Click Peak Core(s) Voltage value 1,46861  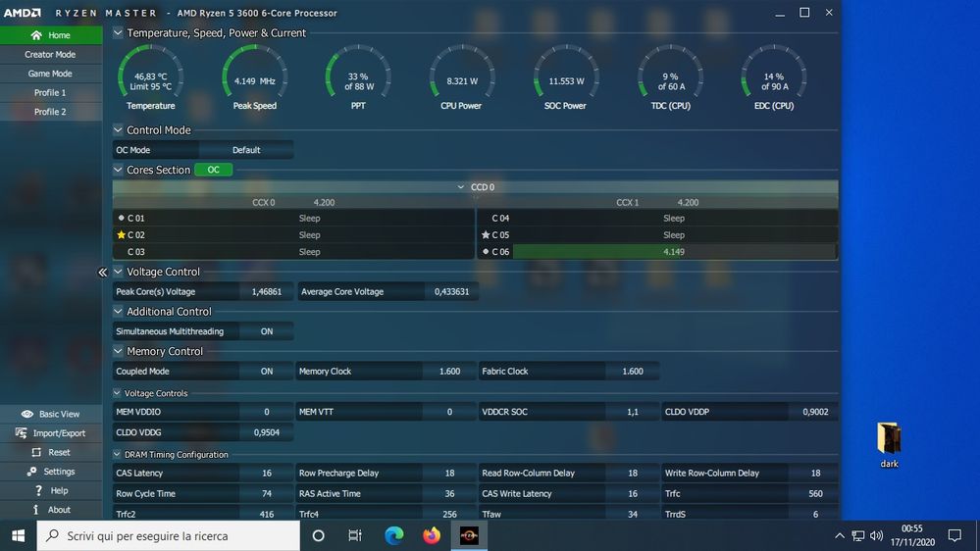click(267, 292)
